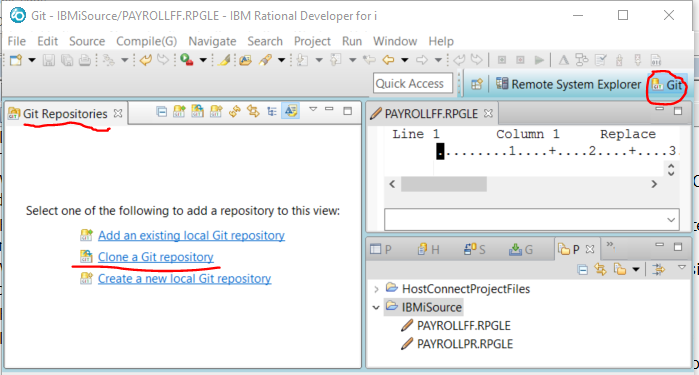Click the Last Edit Location arrow icon
This screenshot has height=375, width=699.
coord(369,59)
